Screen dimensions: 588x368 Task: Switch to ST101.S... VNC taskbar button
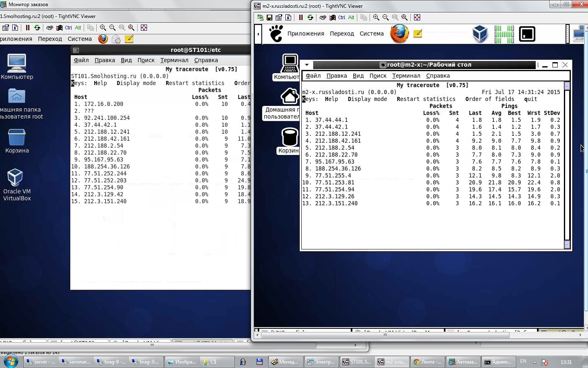point(357,362)
